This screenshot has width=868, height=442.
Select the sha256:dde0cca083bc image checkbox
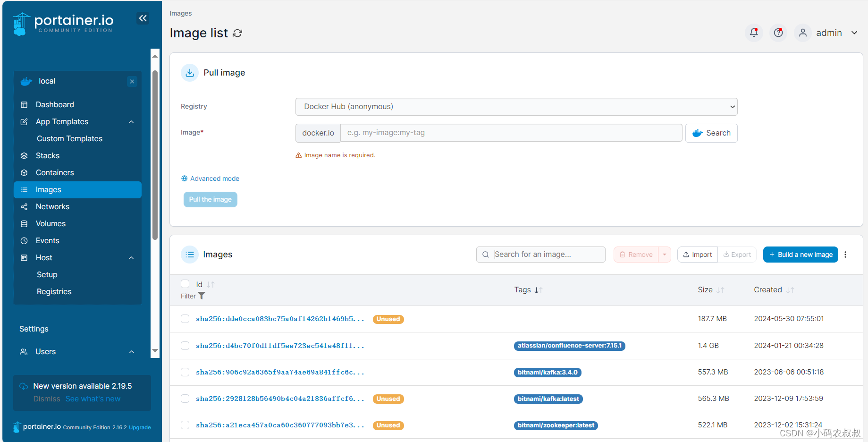[x=185, y=319]
